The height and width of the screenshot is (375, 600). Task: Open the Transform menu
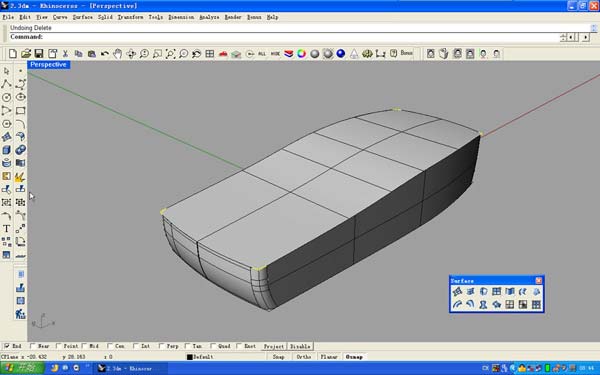click(130, 17)
